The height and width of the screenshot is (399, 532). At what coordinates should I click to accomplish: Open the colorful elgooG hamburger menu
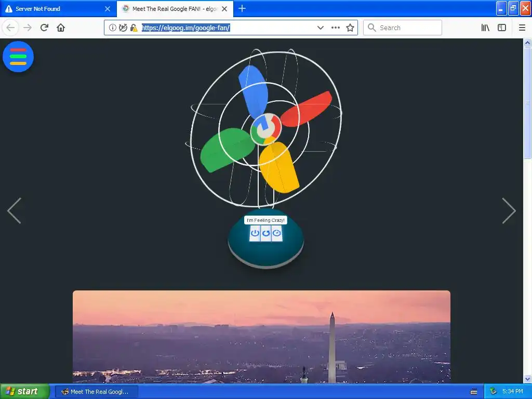pyautogui.click(x=18, y=57)
